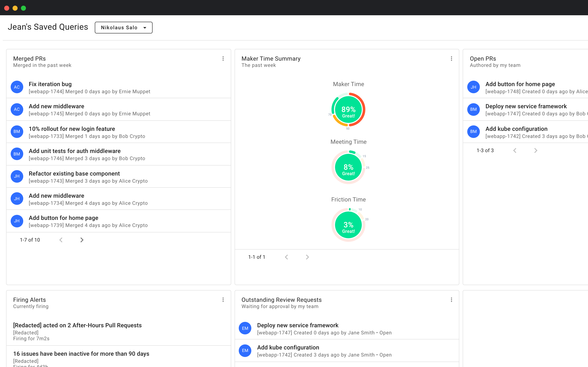Open 'Add unit tests for auth middleware' item
The image size is (588, 367).
[74, 151]
